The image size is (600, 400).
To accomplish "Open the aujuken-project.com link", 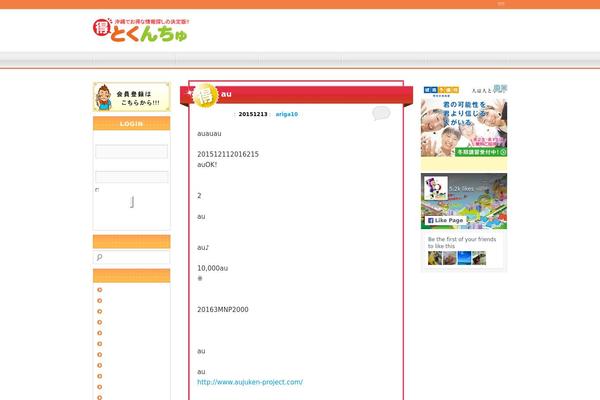I will pos(250,382).
